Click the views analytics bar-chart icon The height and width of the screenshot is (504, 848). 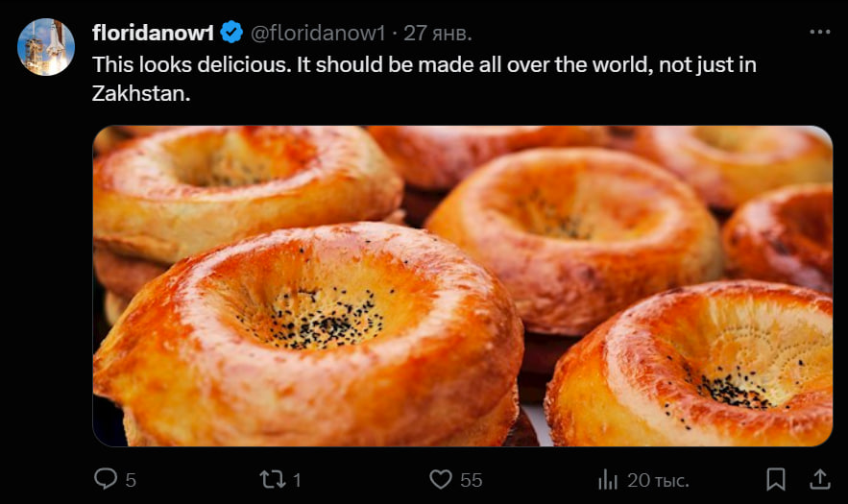pyautogui.click(x=608, y=478)
